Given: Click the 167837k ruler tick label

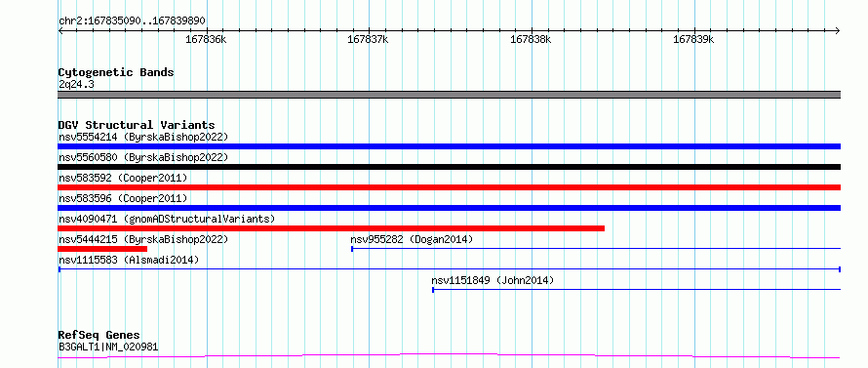Looking at the screenshot, I should (x=368, y=40).
